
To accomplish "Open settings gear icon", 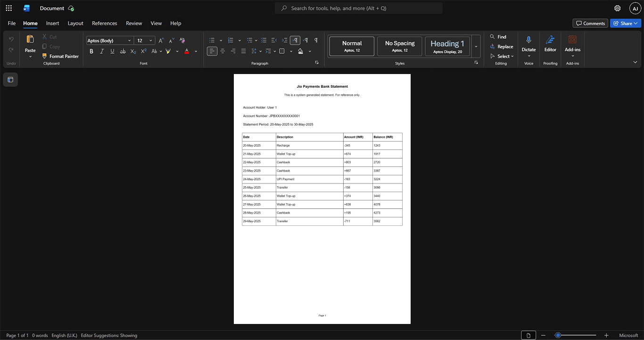I will click(618, 8).
